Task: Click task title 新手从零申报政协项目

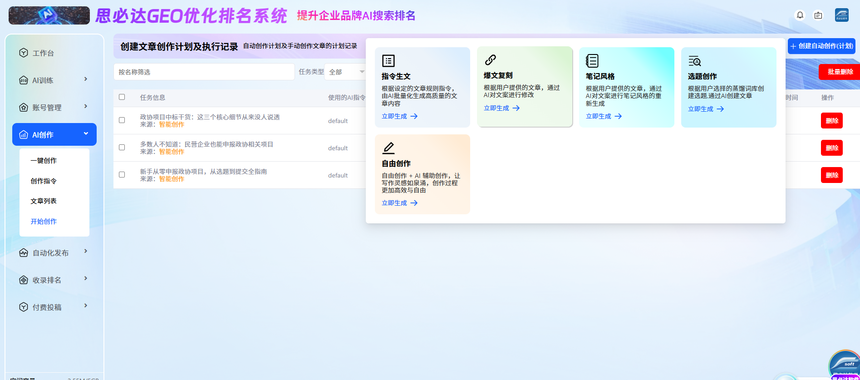Action: (203, 172)
